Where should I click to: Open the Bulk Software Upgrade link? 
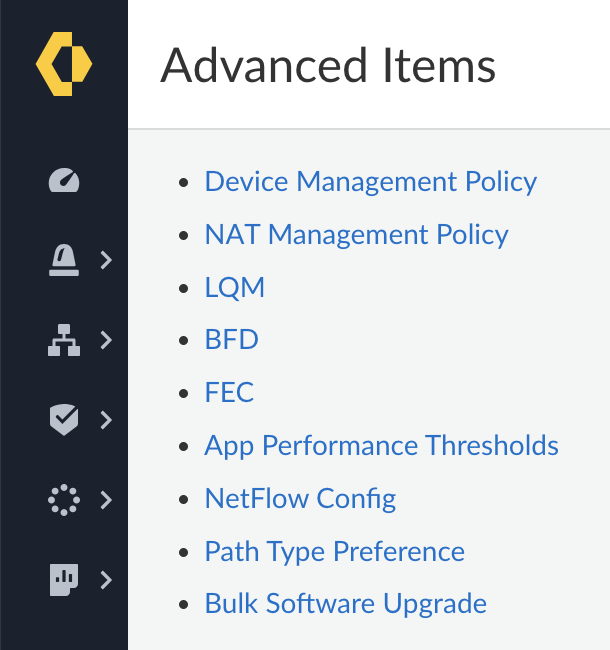(345, 604)
